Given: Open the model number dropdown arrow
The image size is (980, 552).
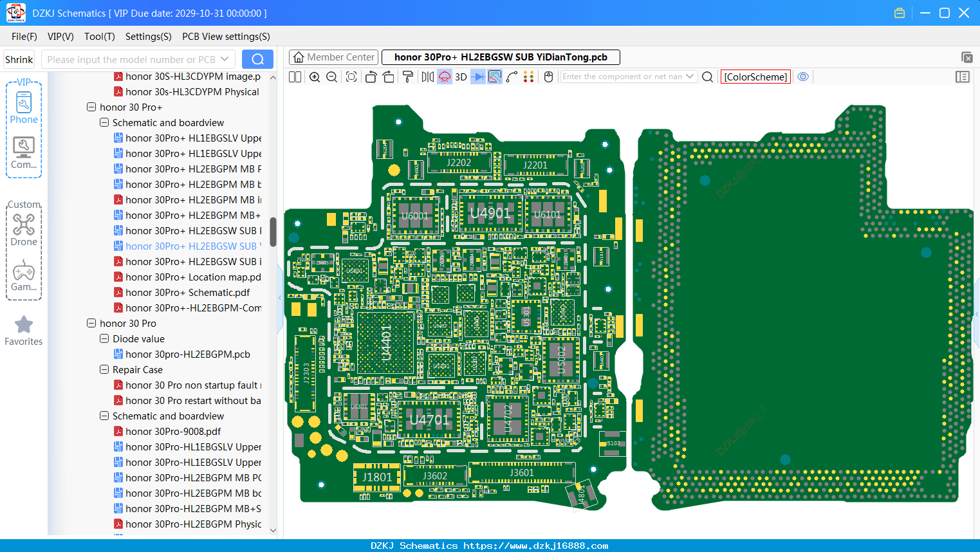Looking at the screenshot, I should 225,59.
